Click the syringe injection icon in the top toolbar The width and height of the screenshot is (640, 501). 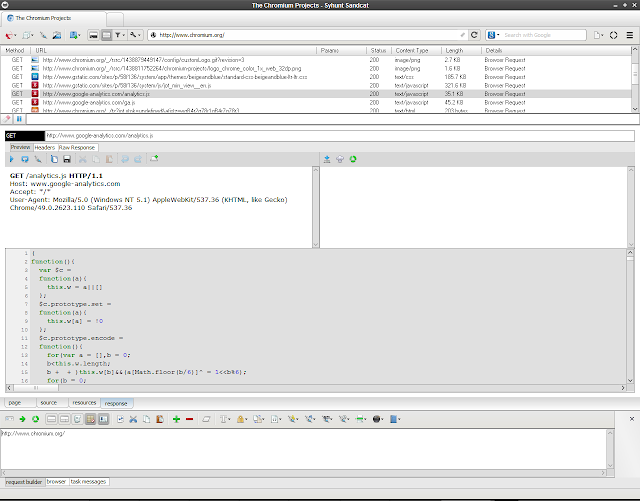pos(43,35)
